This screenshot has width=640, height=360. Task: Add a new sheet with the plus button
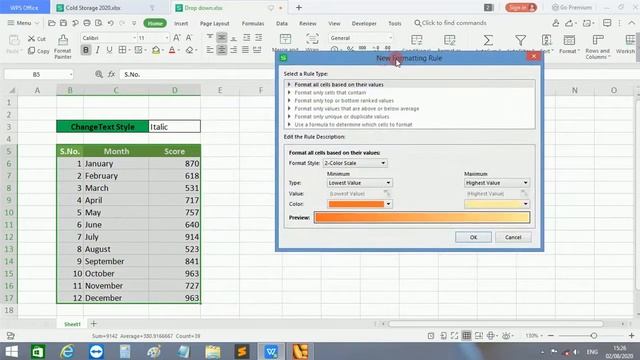[93, 324]
